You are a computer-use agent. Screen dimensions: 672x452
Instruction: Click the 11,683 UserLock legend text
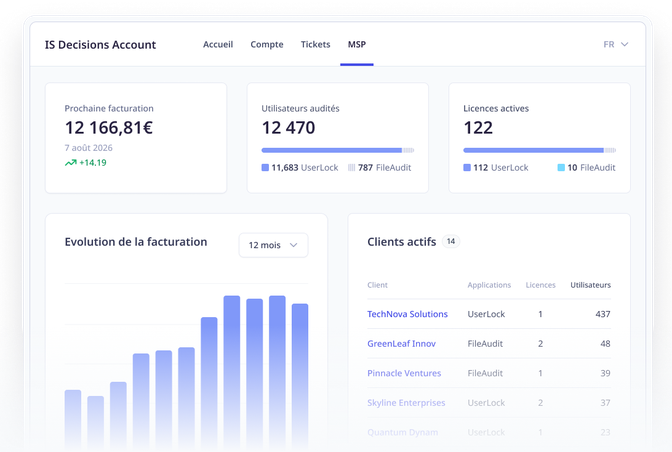(x=305, y=168)
